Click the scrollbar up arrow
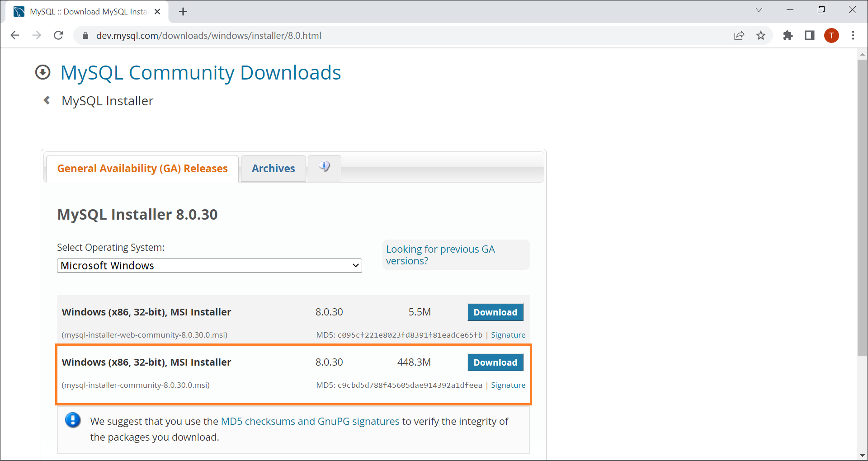Image resolution: width=868 pixels, height=461 pixels. point(862,54)
